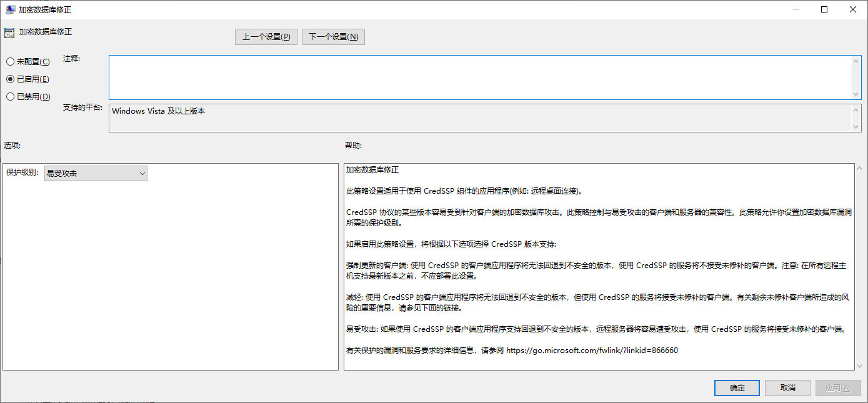The image size is (868, 403).
Task: Dismiss the dialog with 取消
Action: (787, 387)
